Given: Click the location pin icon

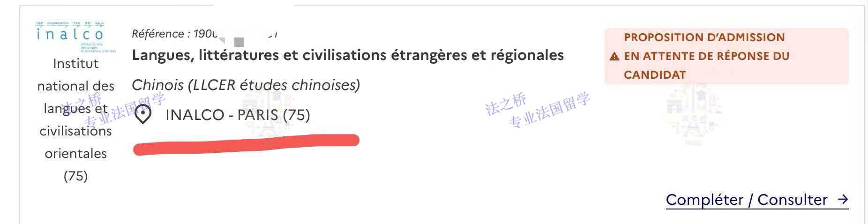Looking at the screenshot, I should (x=143, y=115).
